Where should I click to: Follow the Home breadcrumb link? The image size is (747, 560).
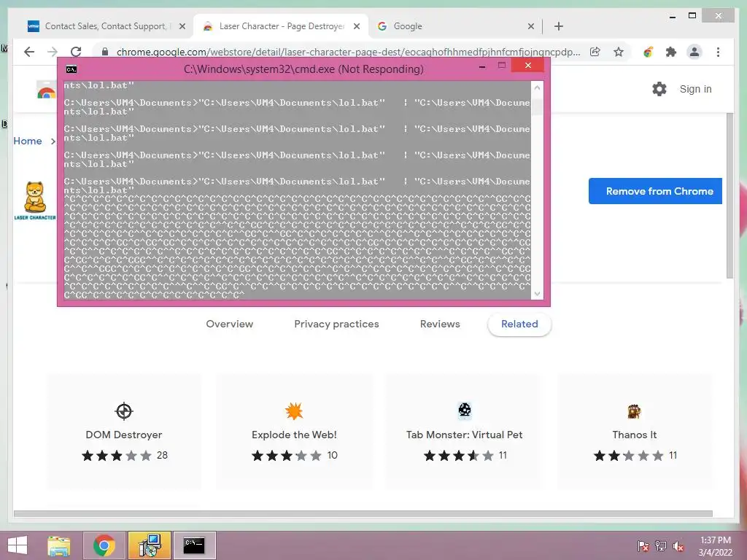(28, 141)
